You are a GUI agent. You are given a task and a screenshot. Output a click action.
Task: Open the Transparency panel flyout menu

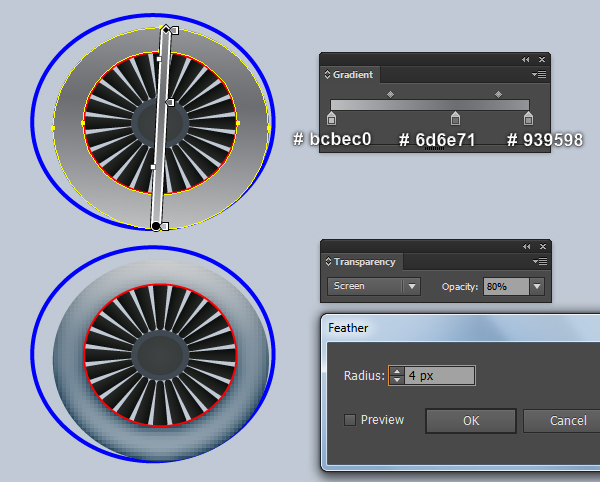[x=540, y=261]
